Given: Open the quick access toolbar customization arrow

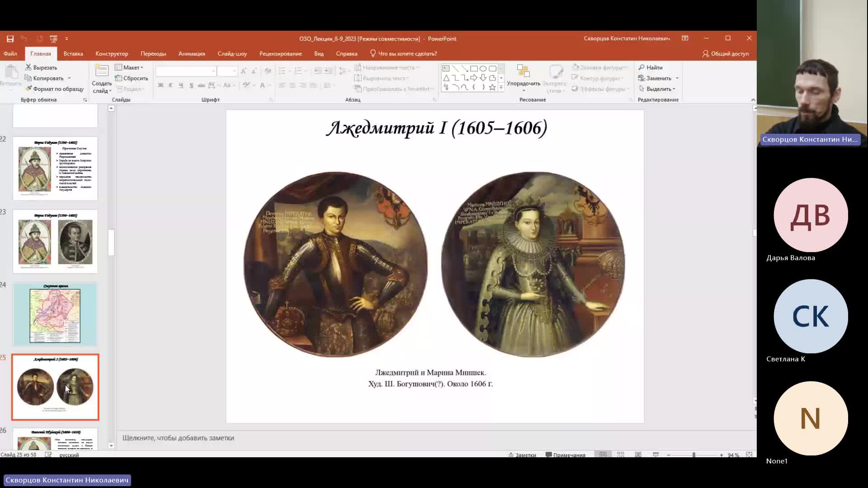Looking at the screenshot, I should [66, 39].
